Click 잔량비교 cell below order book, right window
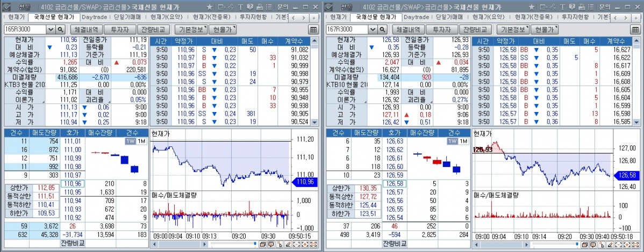 394,243
